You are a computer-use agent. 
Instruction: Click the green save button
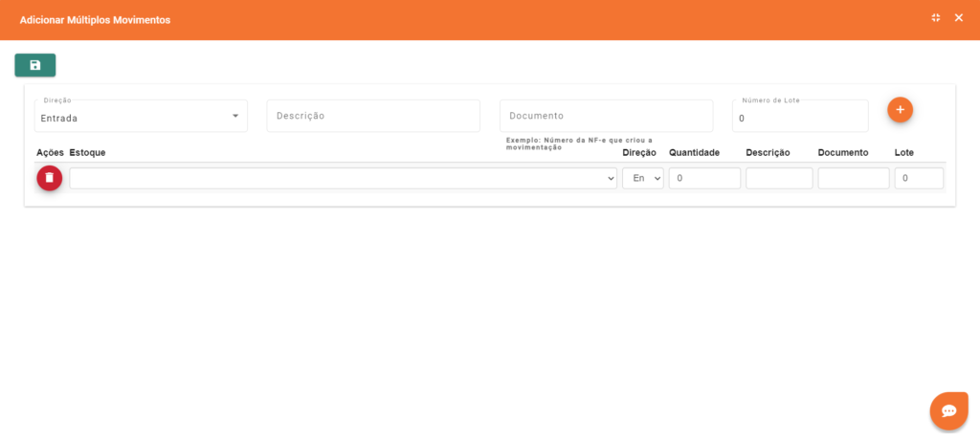[x=35, y=65]
